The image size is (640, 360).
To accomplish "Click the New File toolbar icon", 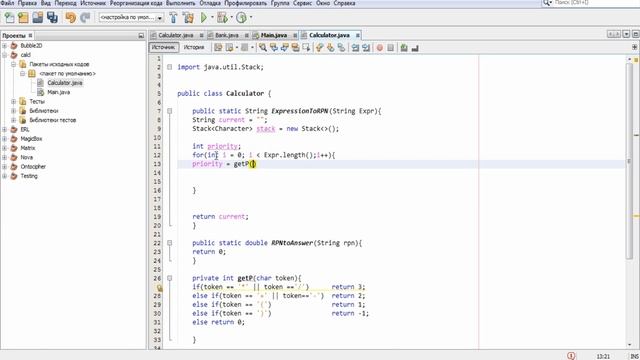I will coord(9,18).
